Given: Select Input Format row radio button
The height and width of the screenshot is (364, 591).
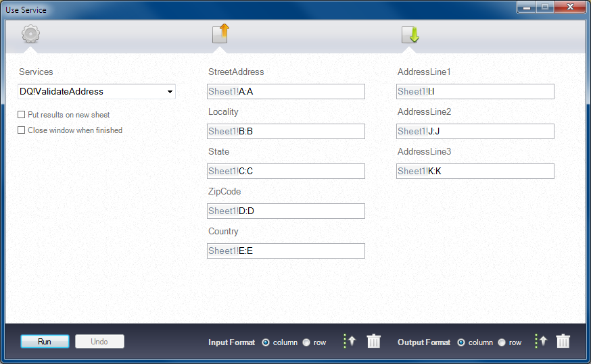Looking at the screenshot, I should click(306, 342).
